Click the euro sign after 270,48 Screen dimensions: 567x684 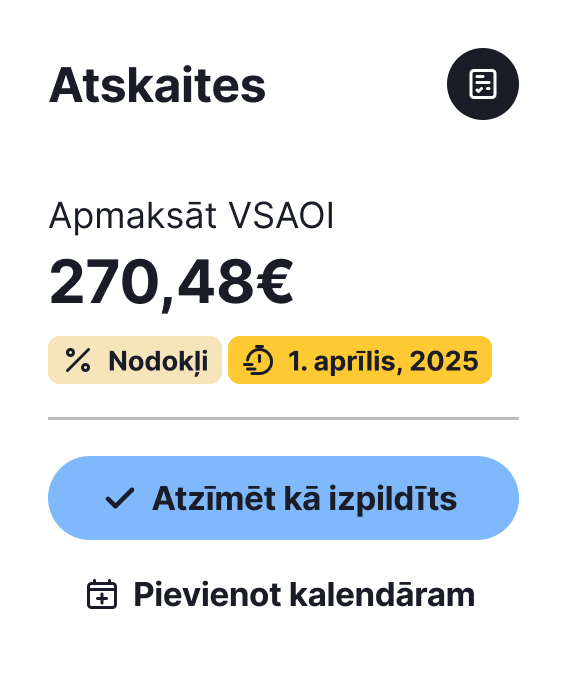pos(274,282)
